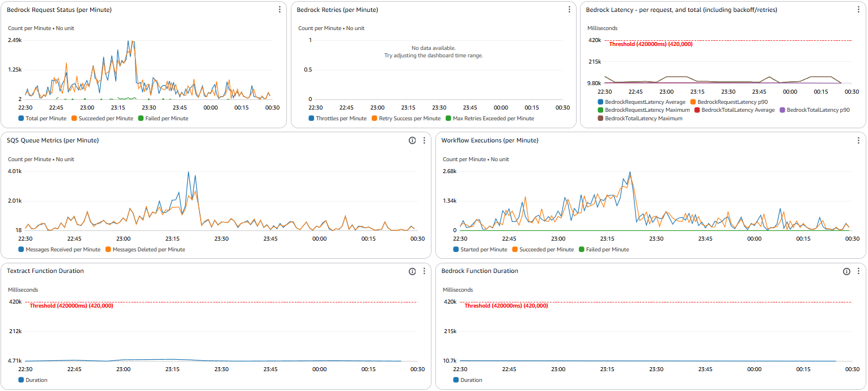Viewport: 868px width, 391px height.
Task: Open options menu of Bedrock Request Status widget
Action: 279,9
